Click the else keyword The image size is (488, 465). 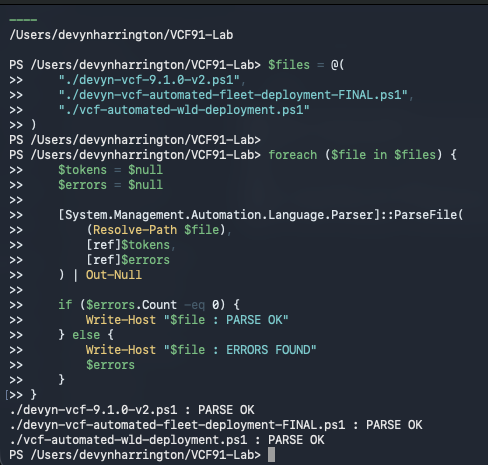click(x=86, y=335)
